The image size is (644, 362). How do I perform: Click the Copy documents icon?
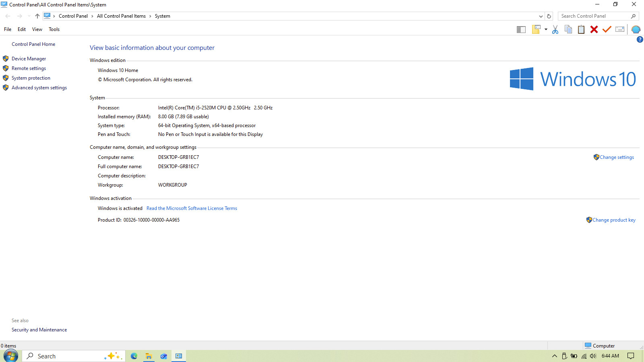568,29
